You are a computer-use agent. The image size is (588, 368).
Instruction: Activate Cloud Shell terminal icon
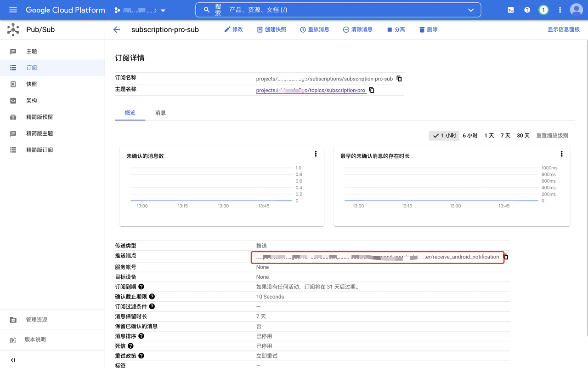(x=510, y=10)
